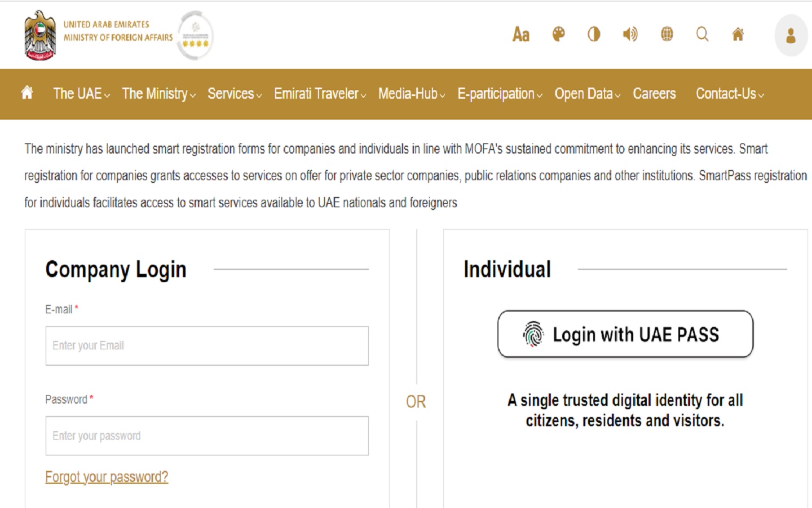The image size is (812, 508).
Task: Click the UAE Ministry emblem logo
Action: (38, 35)
